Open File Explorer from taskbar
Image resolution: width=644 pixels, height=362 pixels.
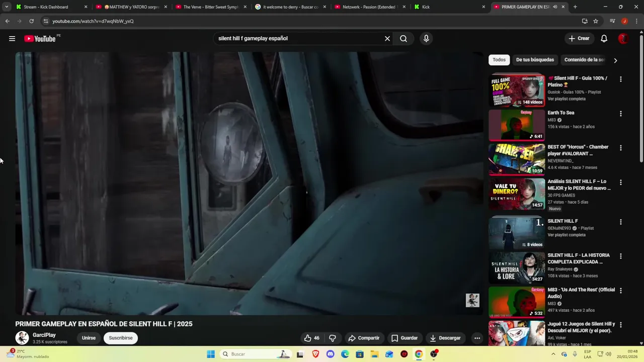click(374, 354)
